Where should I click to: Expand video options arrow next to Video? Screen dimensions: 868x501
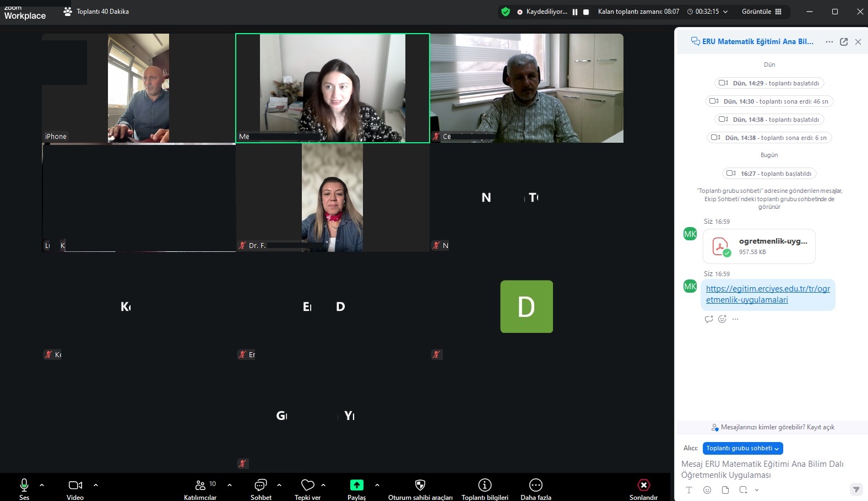[x=96, y=485]
